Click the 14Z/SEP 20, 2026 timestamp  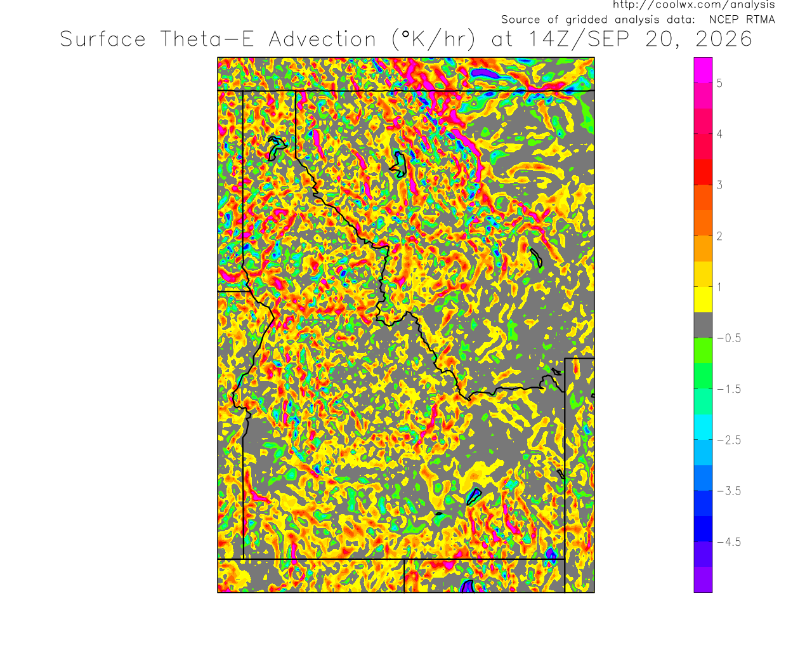click(640, 39)
